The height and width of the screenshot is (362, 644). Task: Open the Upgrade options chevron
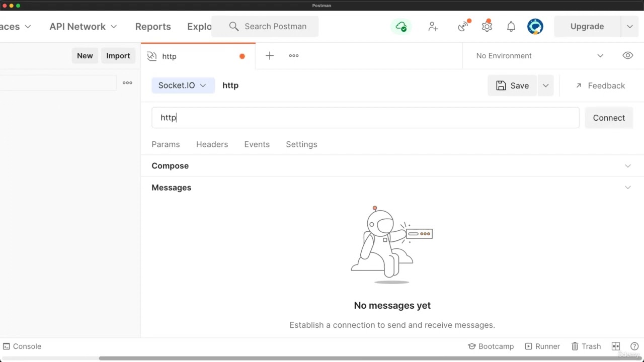pyautogui.click(x=630, y=27)
